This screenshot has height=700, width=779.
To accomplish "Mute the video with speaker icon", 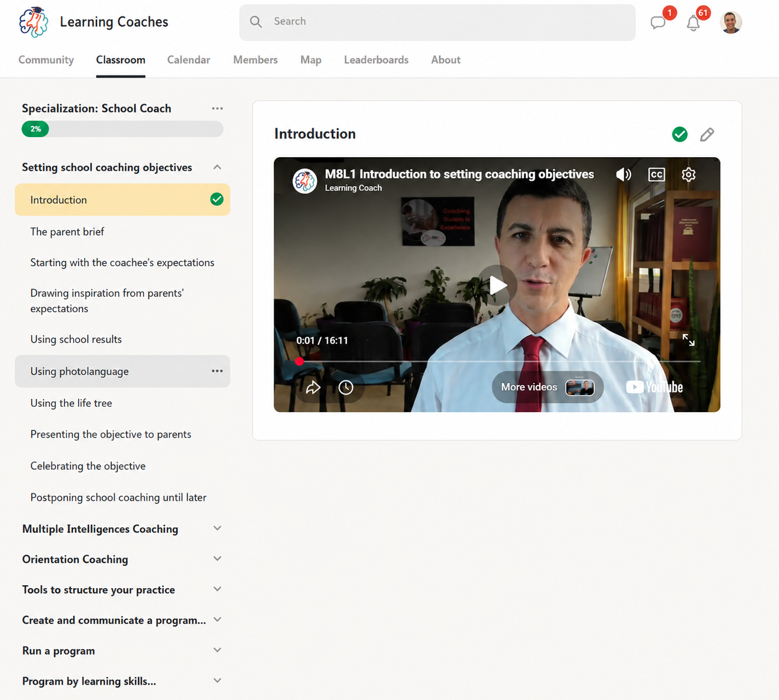I will tap(624, 174).
